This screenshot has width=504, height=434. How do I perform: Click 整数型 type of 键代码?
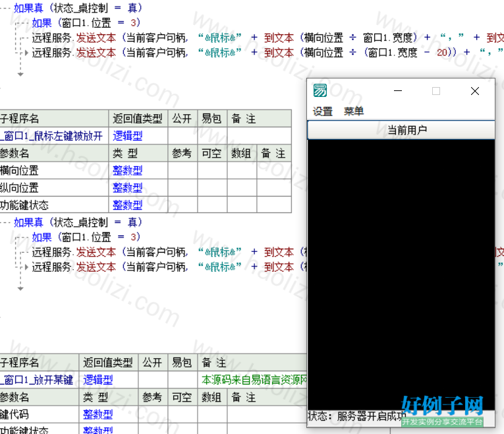point(98,414)
